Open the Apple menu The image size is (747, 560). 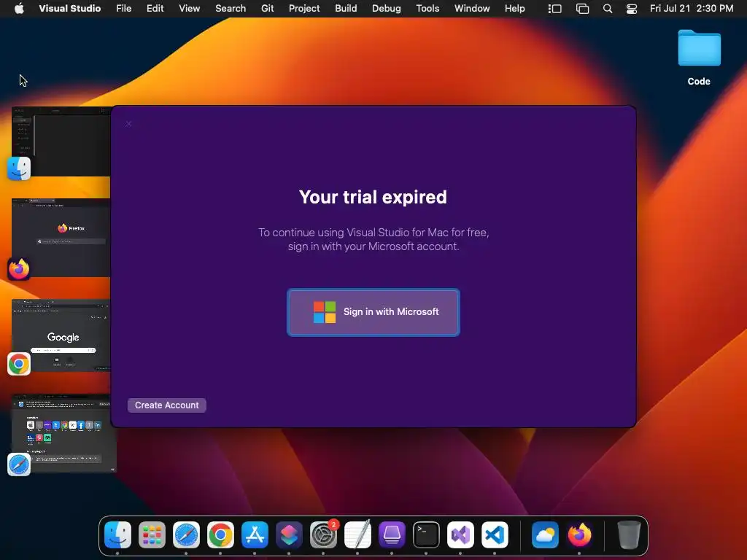[x=19, y=9]
